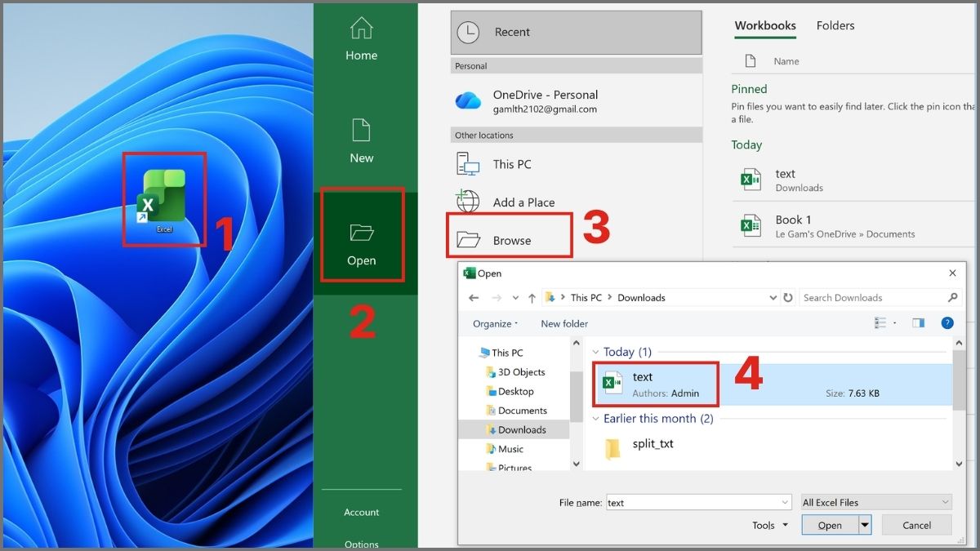Click the OneDrive cloud icon
980x551 pixels.
click(468, 100)
